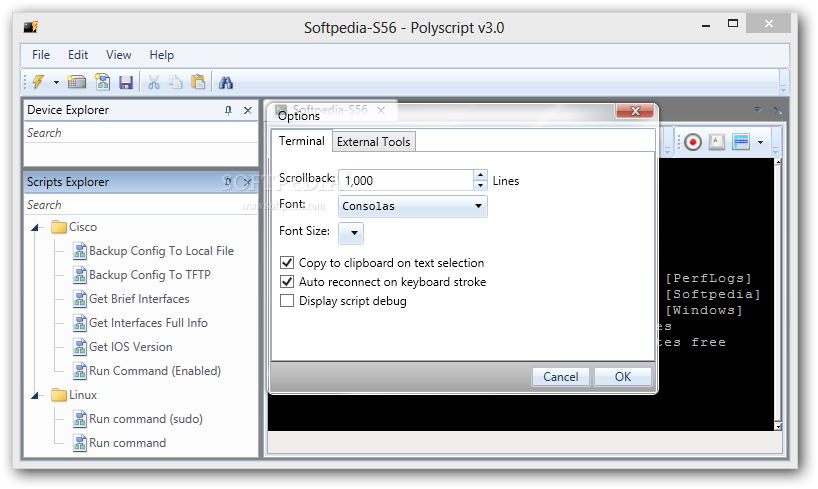Click terminal scrollbar up arrow
The image size is (818, 489).
(x=778, y=163)
